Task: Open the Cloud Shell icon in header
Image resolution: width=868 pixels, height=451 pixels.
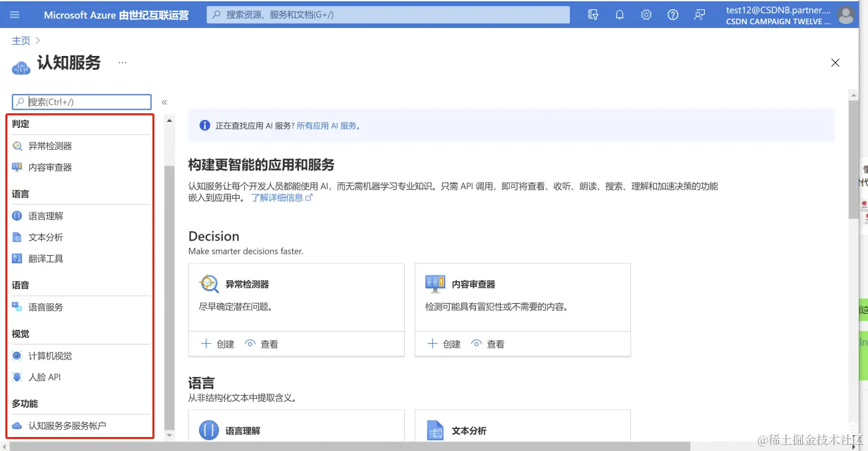Action: point(593,15)
